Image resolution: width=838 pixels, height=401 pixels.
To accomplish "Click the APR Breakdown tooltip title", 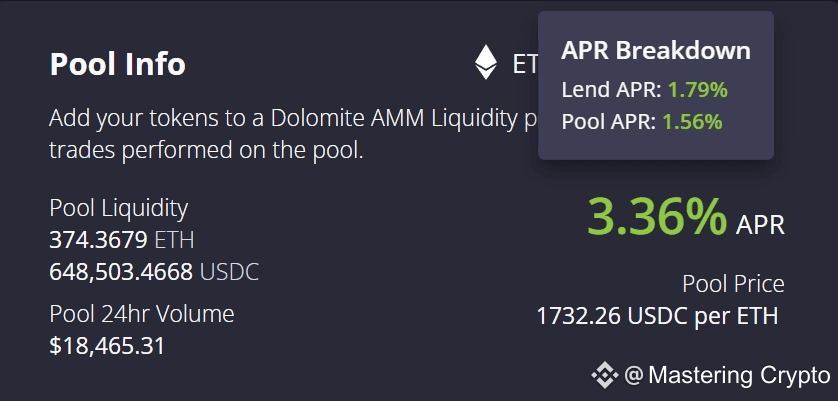I will (656, 51).
